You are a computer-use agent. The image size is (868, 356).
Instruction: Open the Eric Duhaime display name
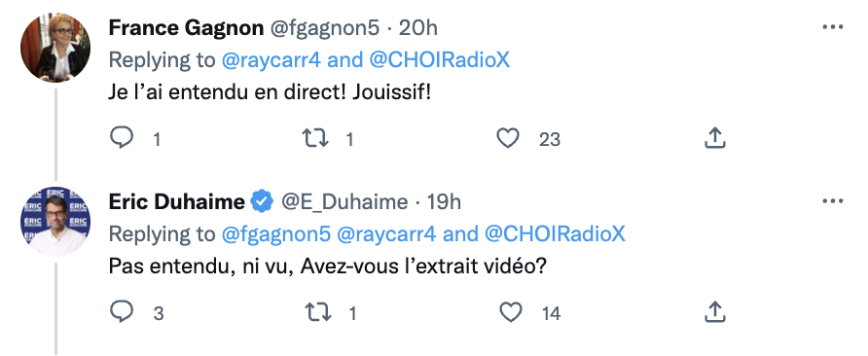coord(176,202)
